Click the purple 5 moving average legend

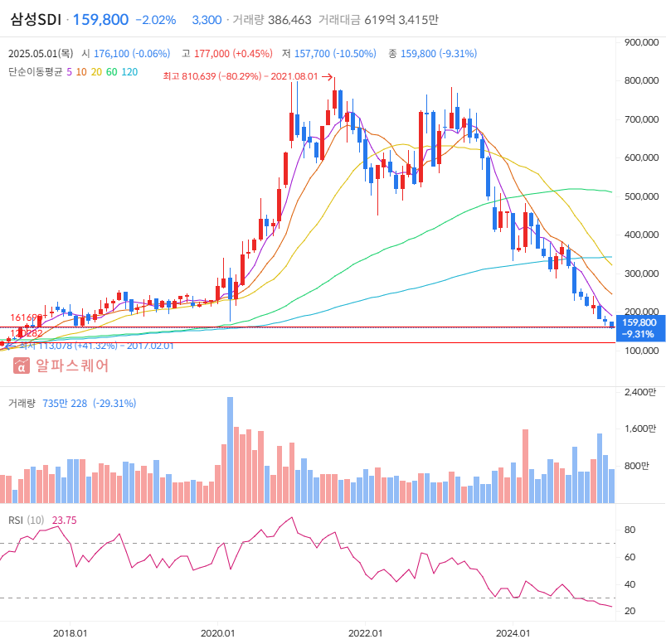(69, 72)
